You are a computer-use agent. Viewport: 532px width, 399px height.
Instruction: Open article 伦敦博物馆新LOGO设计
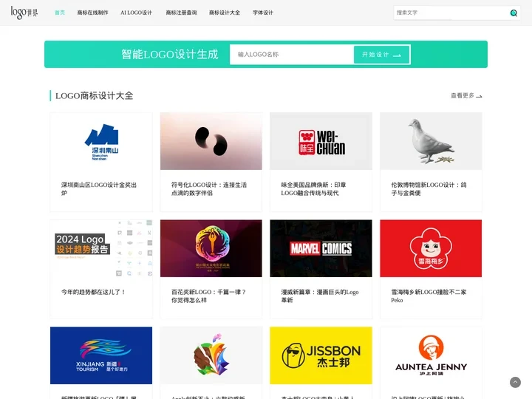(x=429, y=189)
